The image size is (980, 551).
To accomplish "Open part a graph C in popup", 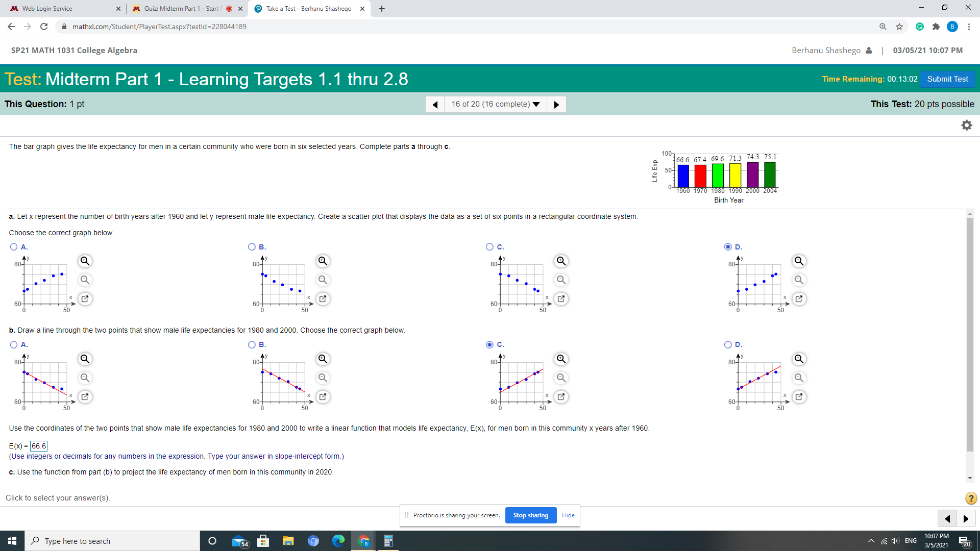I will (561, 299).
